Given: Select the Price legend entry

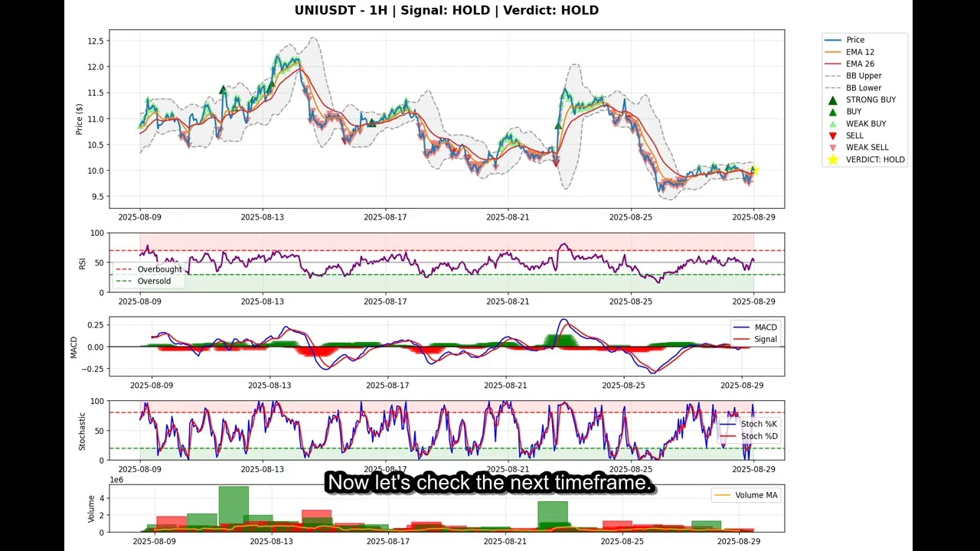Looking at the screenshot, I should coord(844,40).
